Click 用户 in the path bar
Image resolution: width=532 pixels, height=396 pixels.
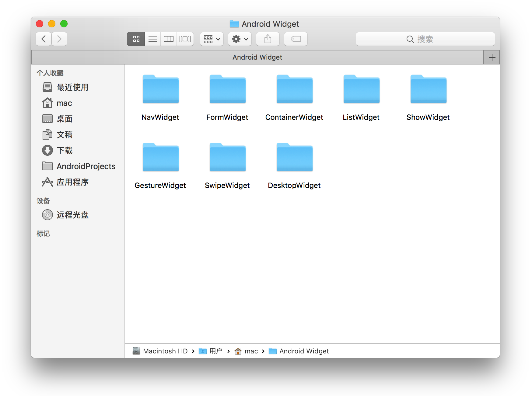point(211,351)
